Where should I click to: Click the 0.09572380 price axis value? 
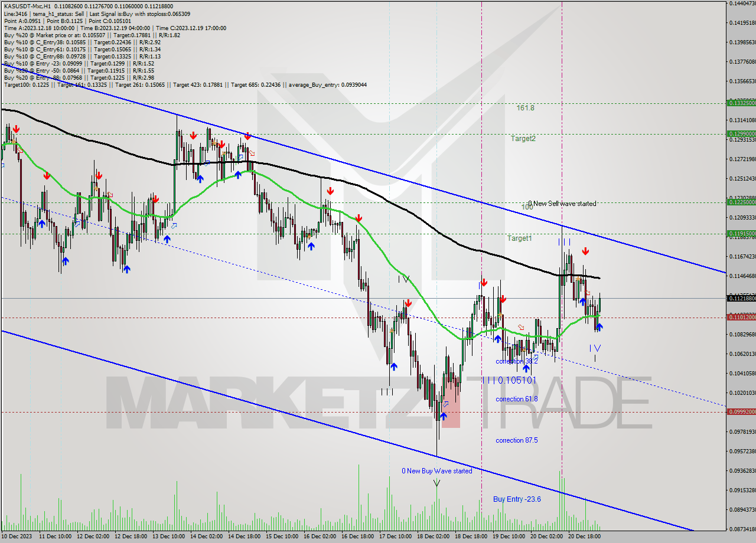(x=742, y=452)
